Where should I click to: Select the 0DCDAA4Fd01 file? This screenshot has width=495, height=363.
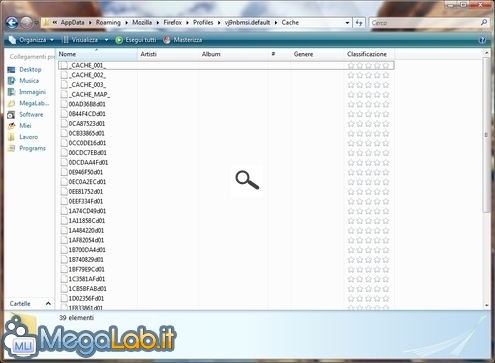(88, 162)
